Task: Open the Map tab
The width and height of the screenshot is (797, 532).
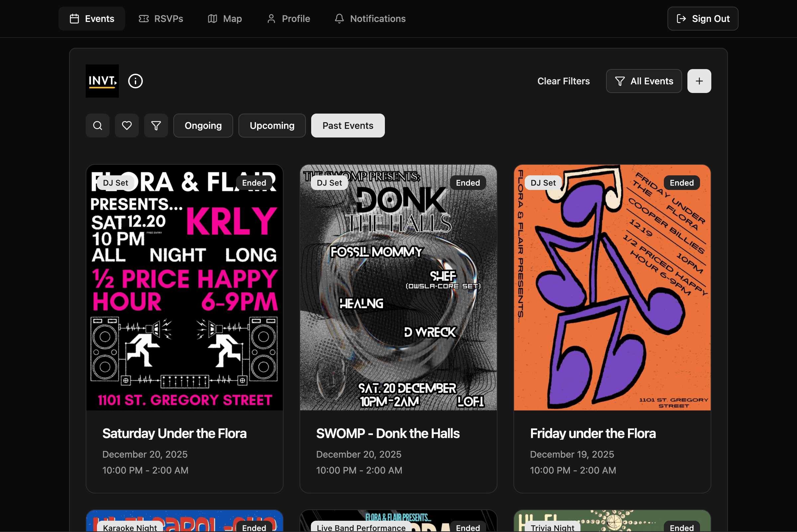Action: click(x=224, y=19)
